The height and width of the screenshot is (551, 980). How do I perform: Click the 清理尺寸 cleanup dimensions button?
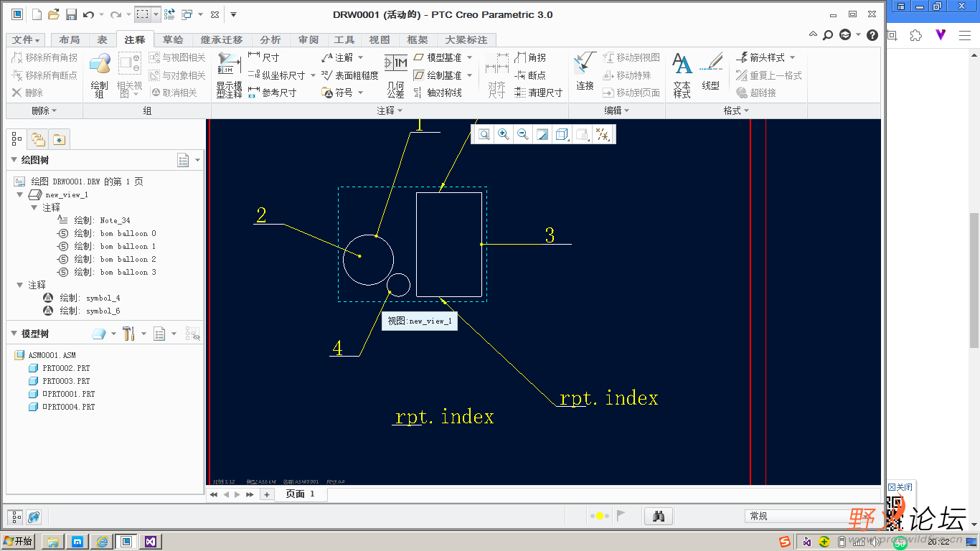coord(539,93)
